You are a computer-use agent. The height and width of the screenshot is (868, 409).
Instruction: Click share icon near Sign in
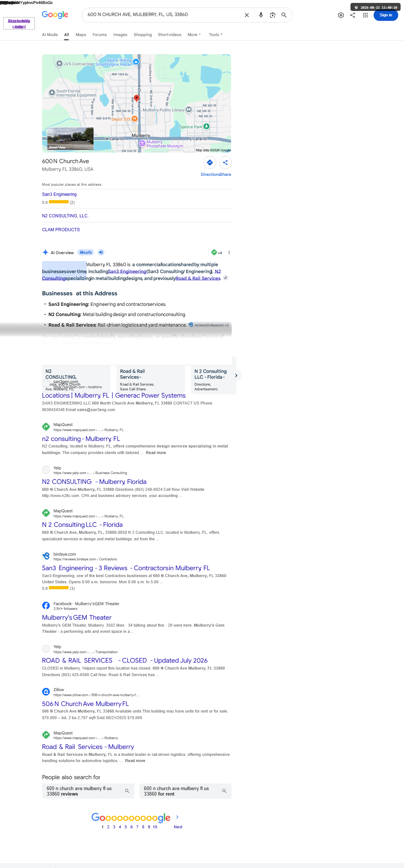click(x=353, y=15)
